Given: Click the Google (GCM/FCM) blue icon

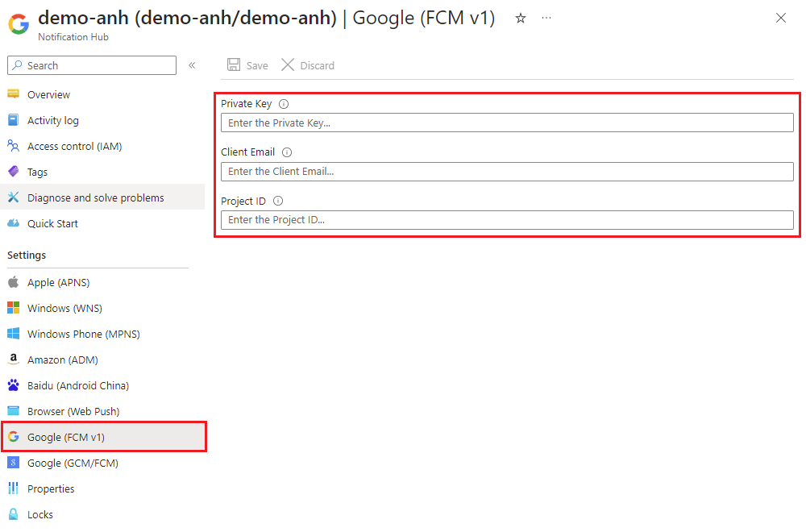Looking at the screenshot, I should tap(14, 463).
